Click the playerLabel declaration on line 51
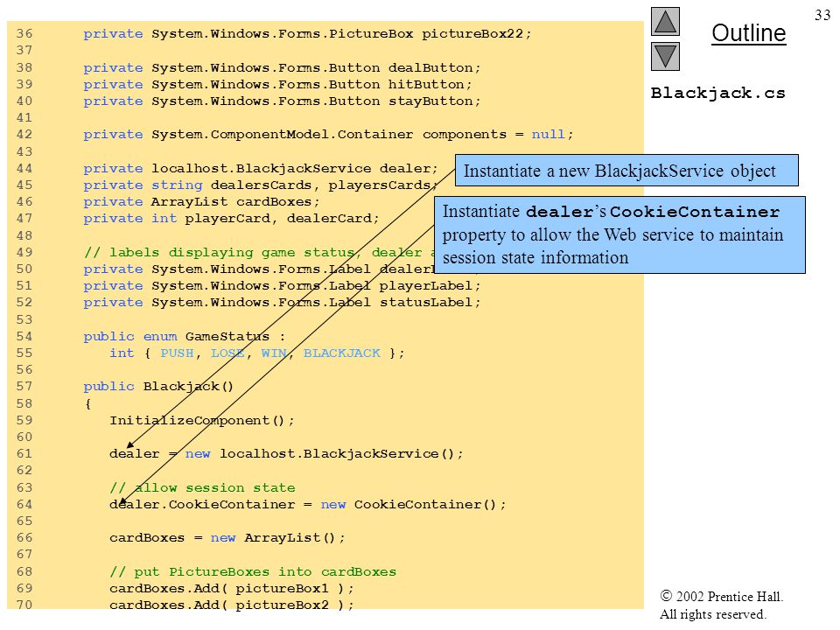840x630 pixels. [283, 286]
